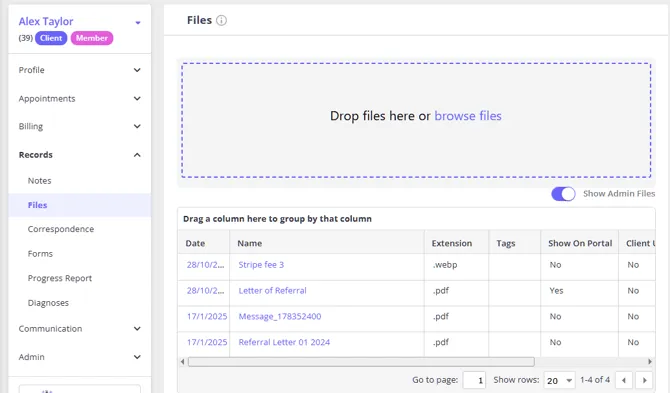
Task: Open the Forms page
Action: [x=40, y=254]
